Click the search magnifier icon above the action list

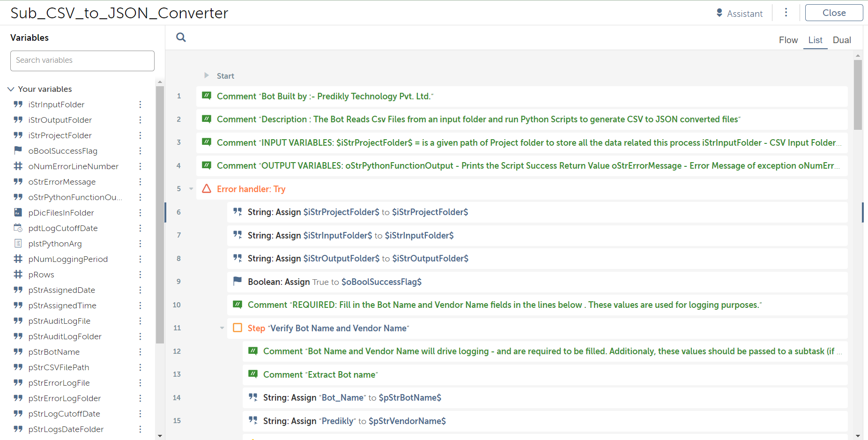181,37
